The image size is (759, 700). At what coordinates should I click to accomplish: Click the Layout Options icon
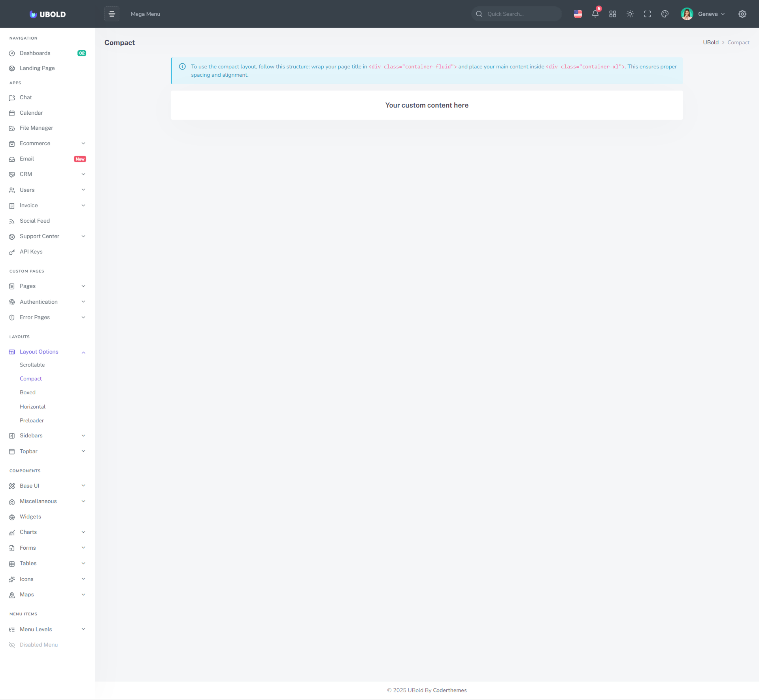point(12,352)
